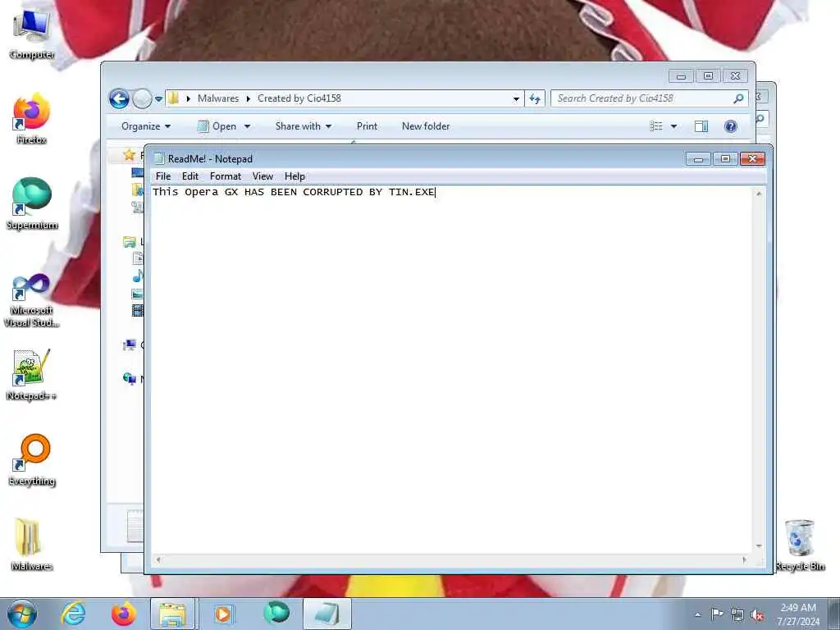The width and height of the screenshot is (840, 630).
Task: Click the Windows Start orb
Action: click(22, 614)
